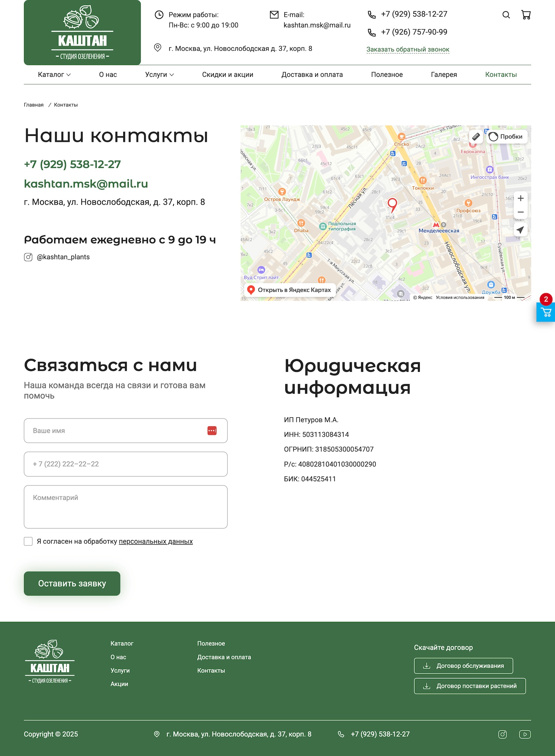Click the Дружба shop marker on map
The image size is (555, 756).
click(491, 285)
